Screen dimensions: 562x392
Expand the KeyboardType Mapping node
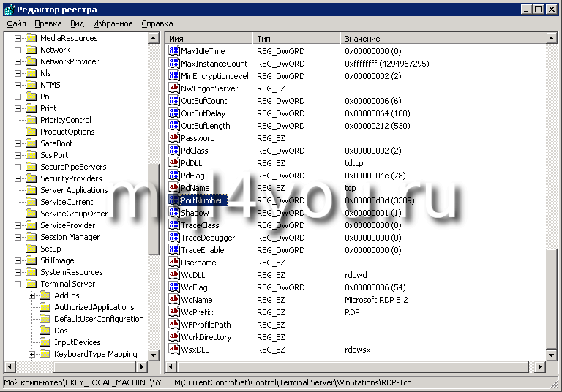[x=32, y=354]
